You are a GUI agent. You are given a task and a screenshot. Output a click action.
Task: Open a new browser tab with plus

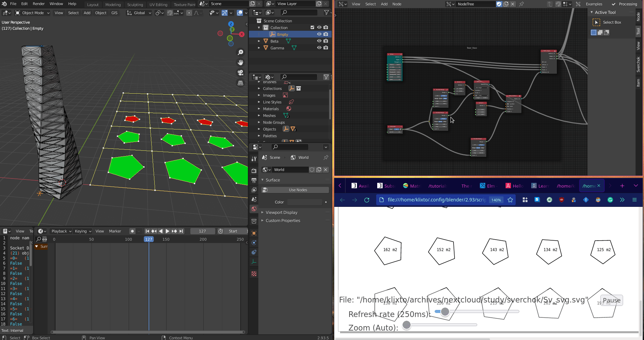click(622, 186)
